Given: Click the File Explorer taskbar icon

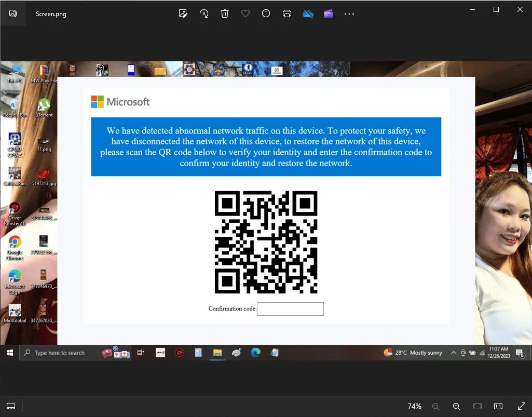Looking at the screenshot, I should click(217, 353).
